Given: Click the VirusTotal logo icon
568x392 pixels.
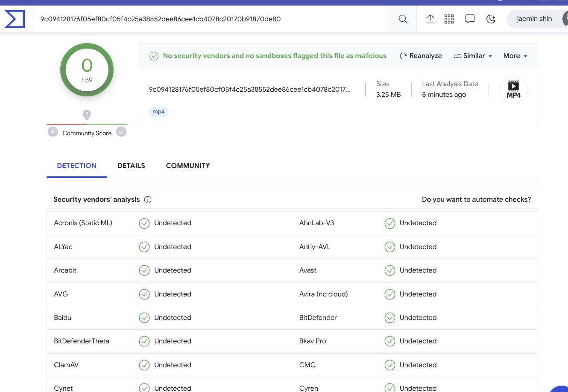Looking at the screenshot, I should tap(15, 19).
